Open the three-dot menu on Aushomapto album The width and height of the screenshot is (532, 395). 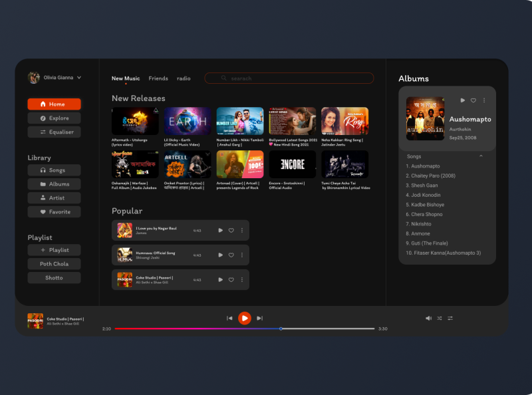483,100
